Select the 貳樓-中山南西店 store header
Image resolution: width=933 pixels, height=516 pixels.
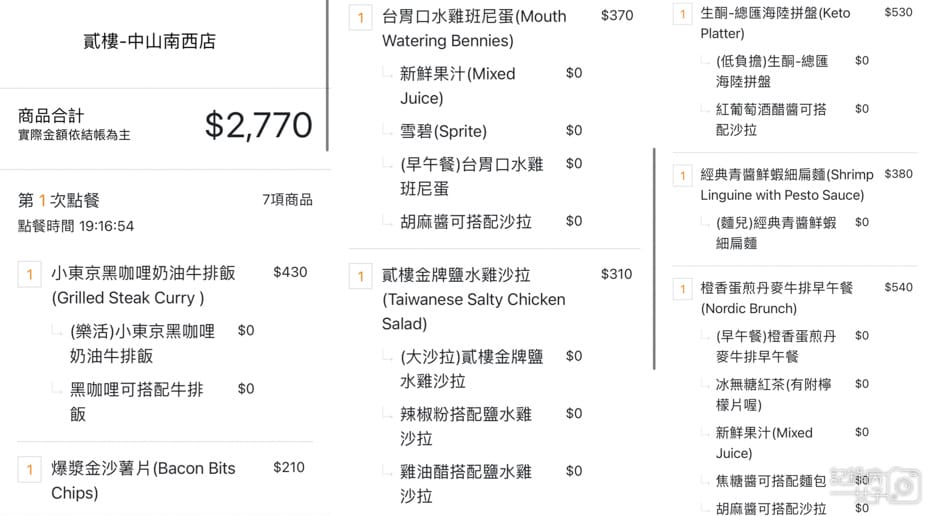click(x=149, y=42)
